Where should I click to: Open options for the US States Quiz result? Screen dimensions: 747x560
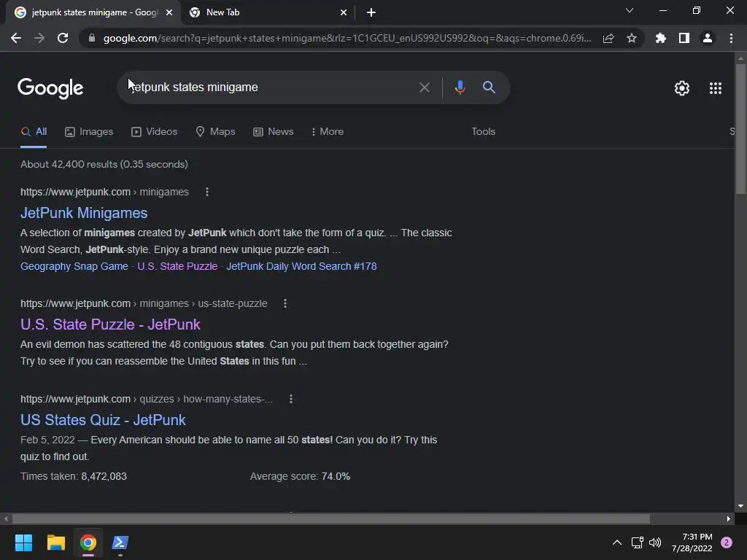click(x=290, y=399)
